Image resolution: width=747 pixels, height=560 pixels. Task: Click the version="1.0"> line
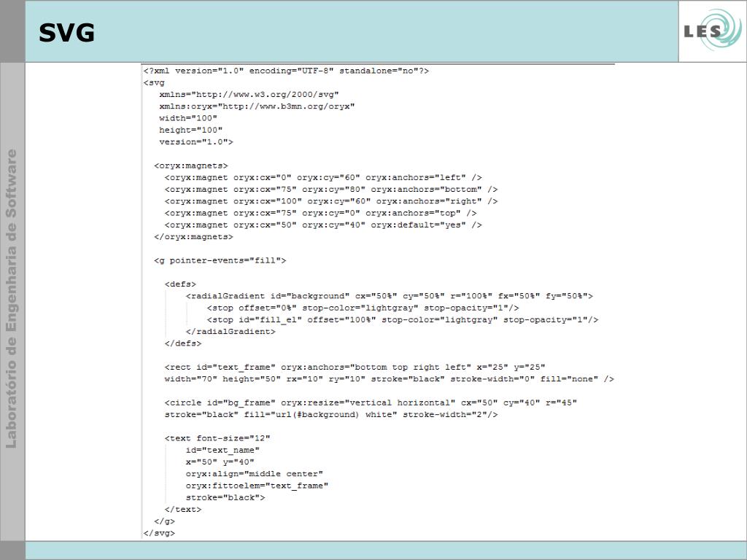coord(196,142)
